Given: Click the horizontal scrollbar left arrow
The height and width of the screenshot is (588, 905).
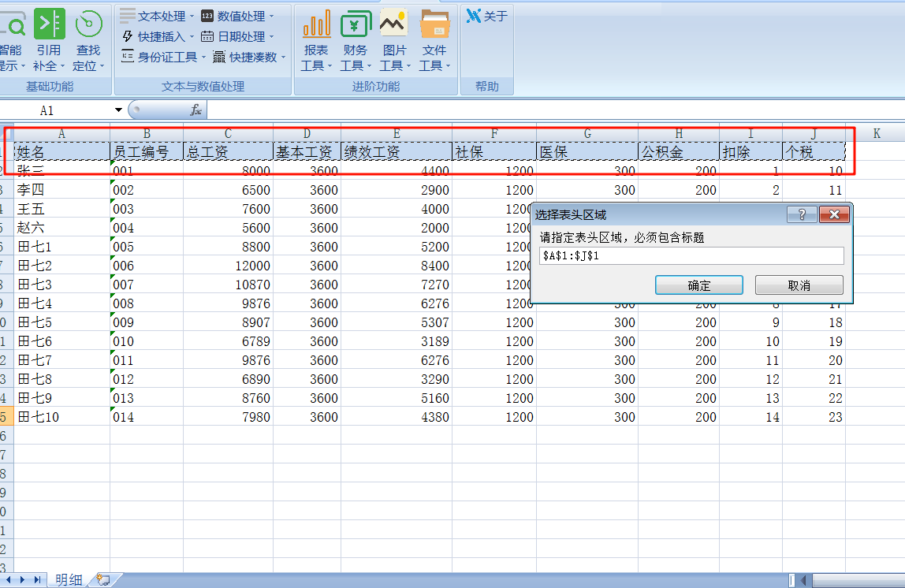Looking at the screenshot, I should pyautogui.click(x=803, y=580).
